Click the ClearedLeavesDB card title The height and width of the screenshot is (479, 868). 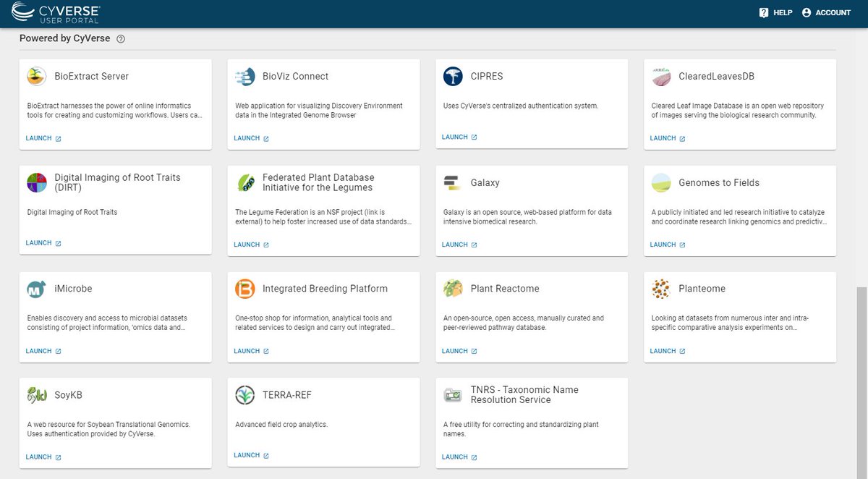(x=717, y=76)
